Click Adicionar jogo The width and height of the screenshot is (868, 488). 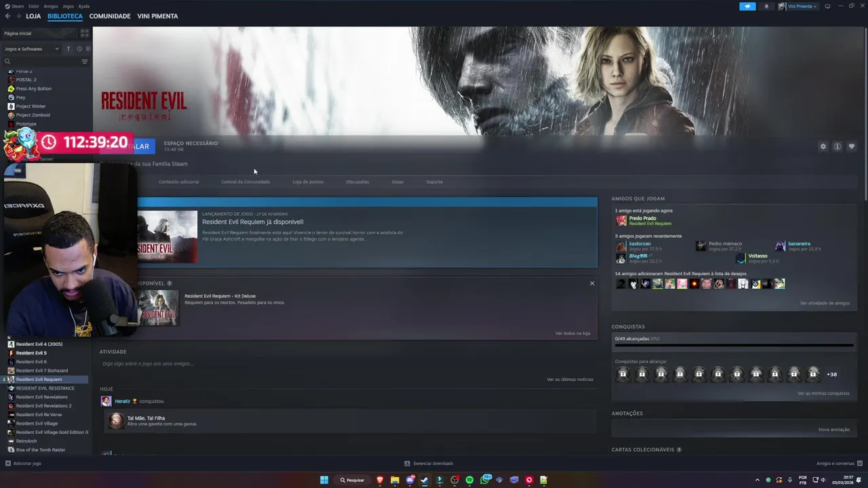coord(23,464)
